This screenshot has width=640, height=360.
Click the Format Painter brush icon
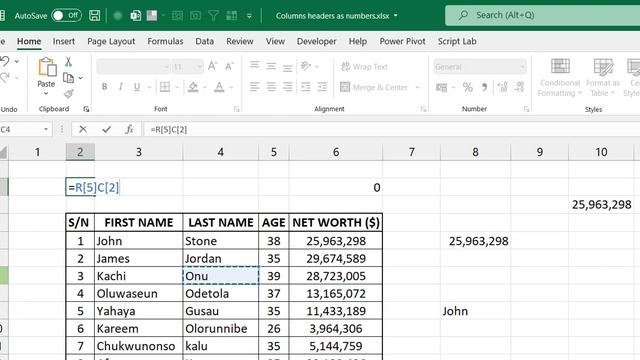pos(69,93)
